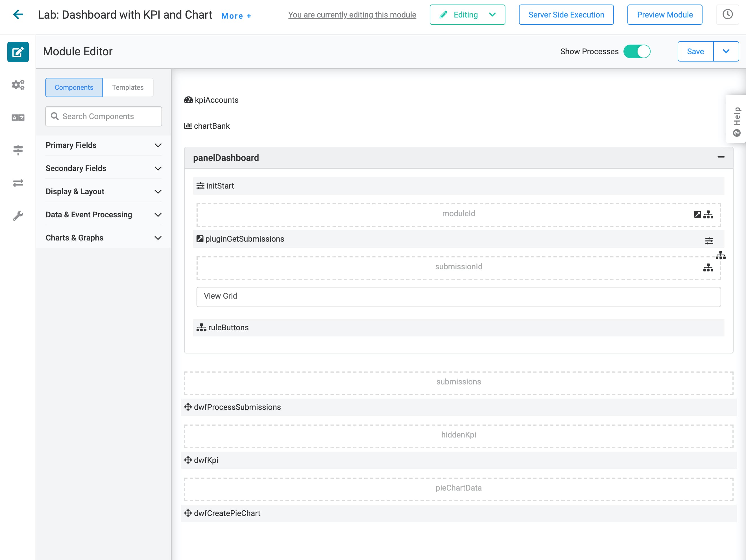The width and height of the screenshot is (746, 560).
Task: Click the dwfProcessSubmissions data workflow icon
Action: 188,407
